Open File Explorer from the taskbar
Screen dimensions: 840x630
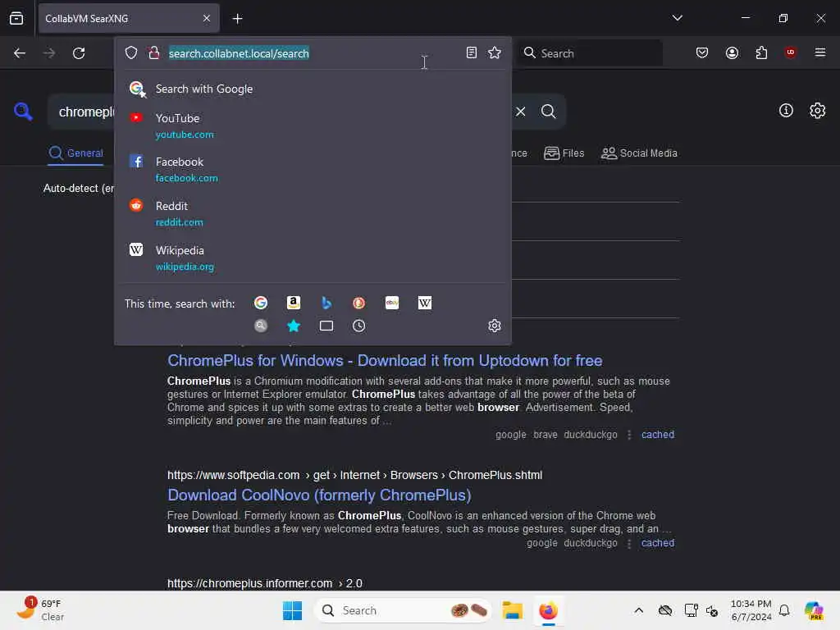(512, 610)
